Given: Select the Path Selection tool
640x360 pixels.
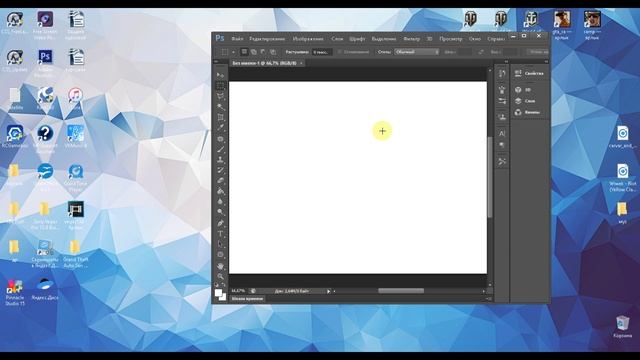Looking at the screenshot, I should click(x=220, y=244).
